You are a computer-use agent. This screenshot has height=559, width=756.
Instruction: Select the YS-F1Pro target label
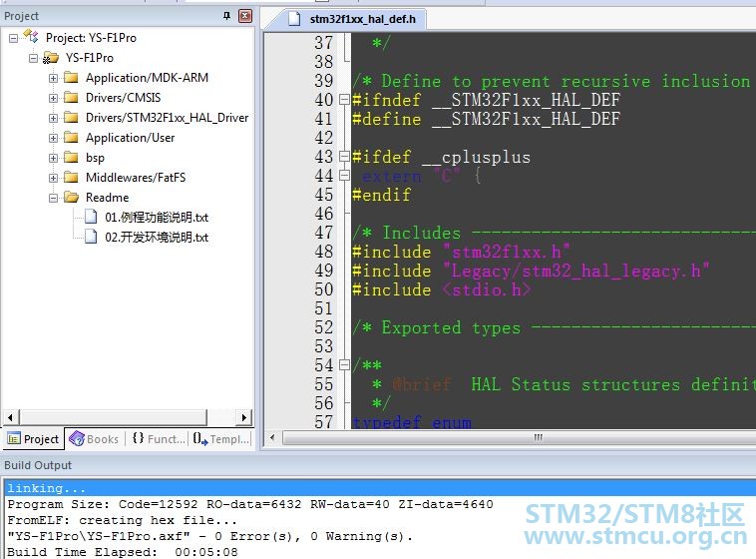point(90,58)
